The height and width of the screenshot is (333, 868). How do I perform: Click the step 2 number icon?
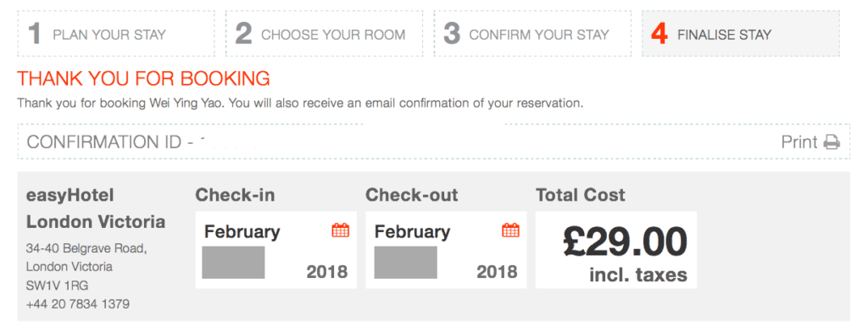tap(243, 34)
